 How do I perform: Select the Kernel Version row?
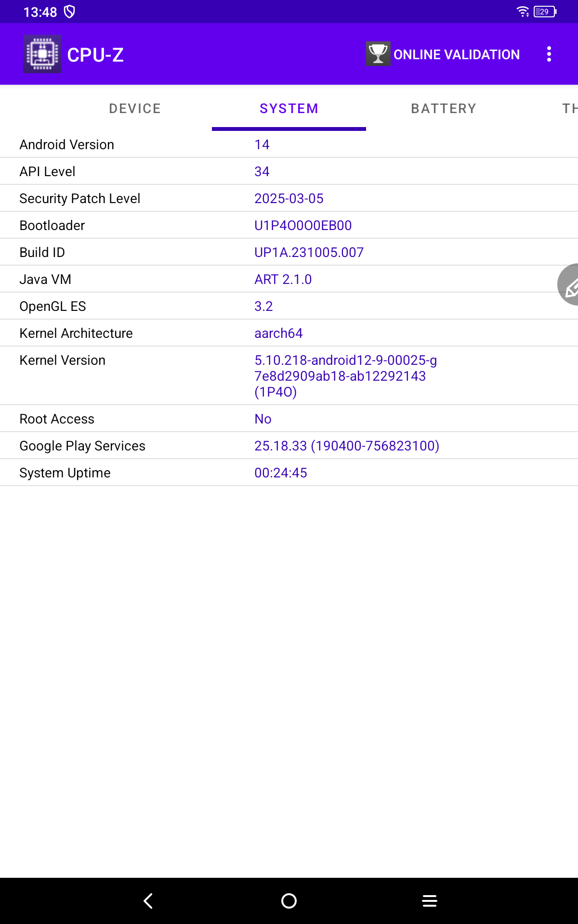(x=289, y=375)
